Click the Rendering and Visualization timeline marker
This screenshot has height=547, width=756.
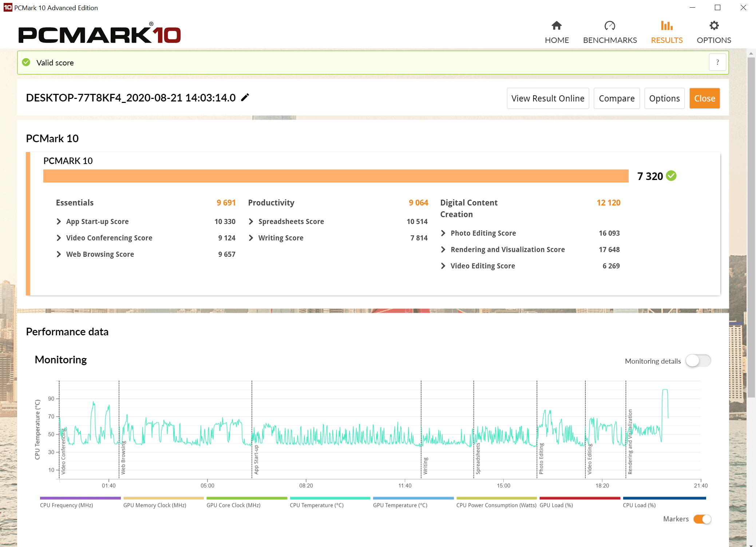click(630, 442)
